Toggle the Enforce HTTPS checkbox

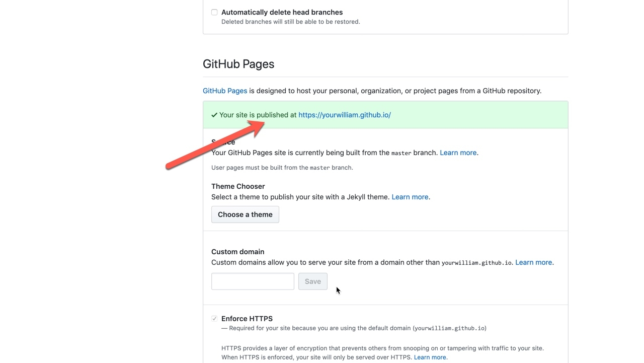click(x=214, y=319)
